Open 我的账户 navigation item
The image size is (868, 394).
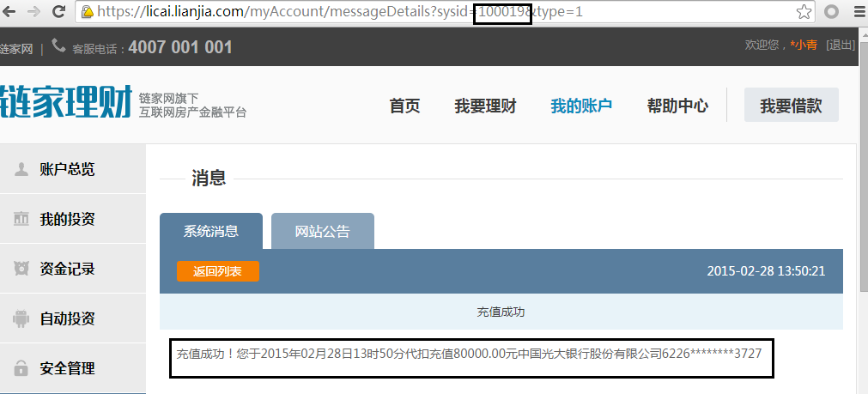coord(581,106)
